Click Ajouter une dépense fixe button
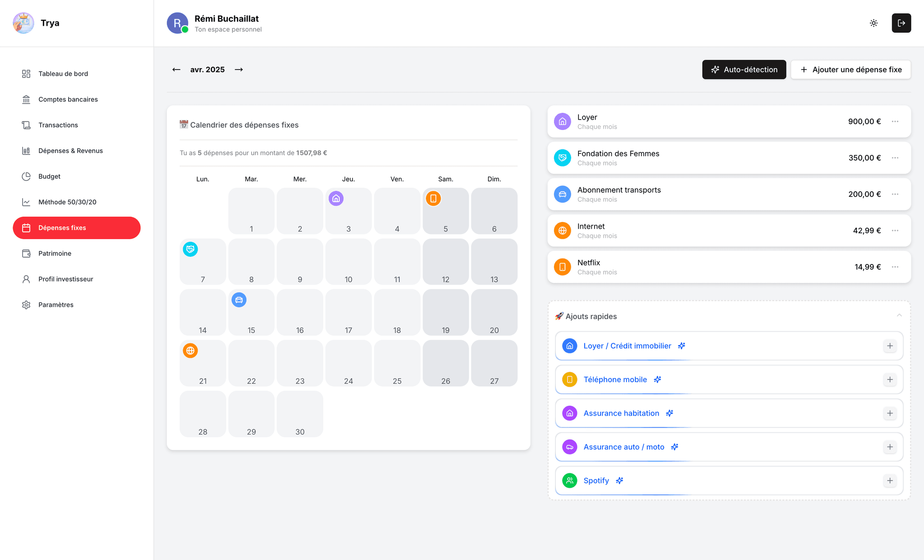The width and height of the screenshot is (924, 560). [850, 69]
